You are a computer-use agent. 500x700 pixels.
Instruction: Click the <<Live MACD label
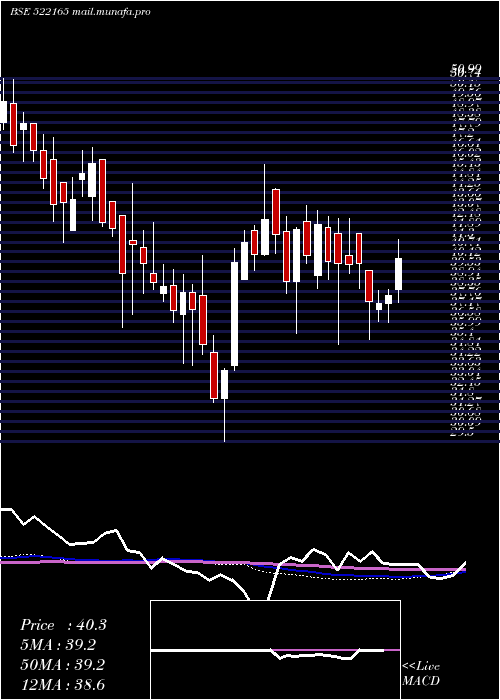tap(421, 674)
